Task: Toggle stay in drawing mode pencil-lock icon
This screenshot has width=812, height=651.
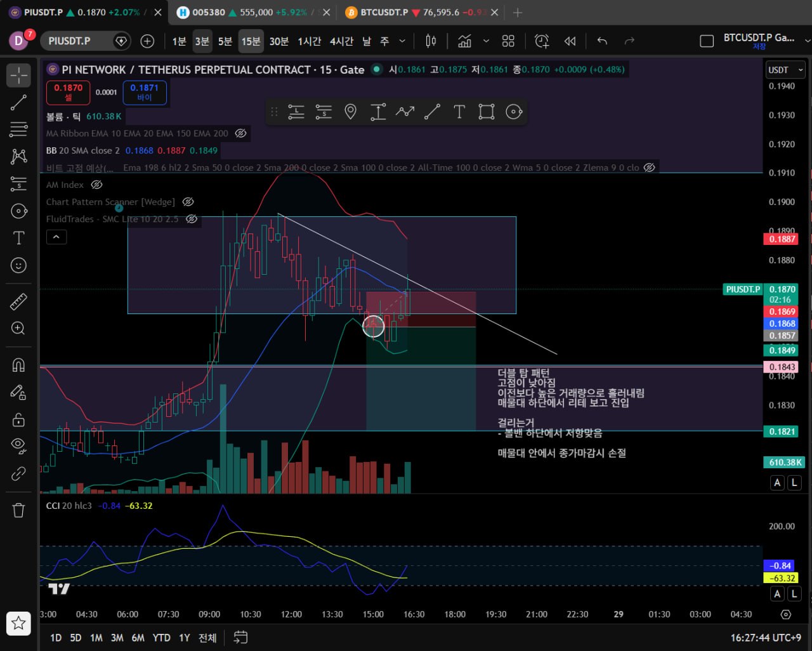Action: coord(18,392)
